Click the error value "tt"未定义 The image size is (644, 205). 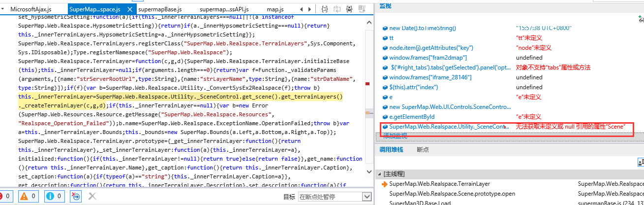click(528, 37)
